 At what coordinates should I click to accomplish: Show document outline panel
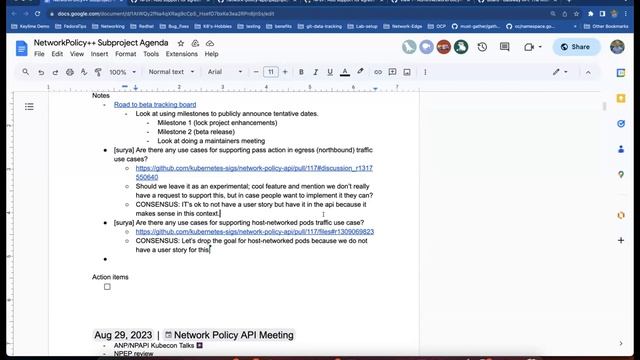[x=29, y=107]
